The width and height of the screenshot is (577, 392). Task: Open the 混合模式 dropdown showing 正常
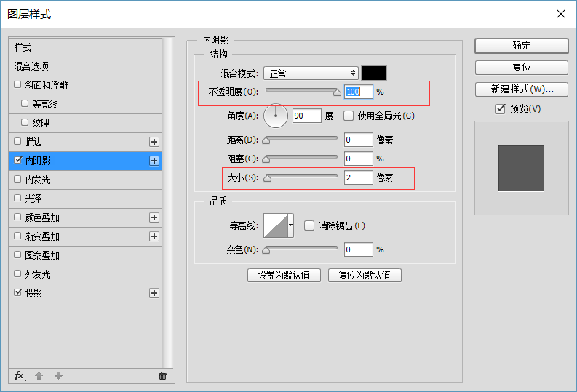(311, 73)
